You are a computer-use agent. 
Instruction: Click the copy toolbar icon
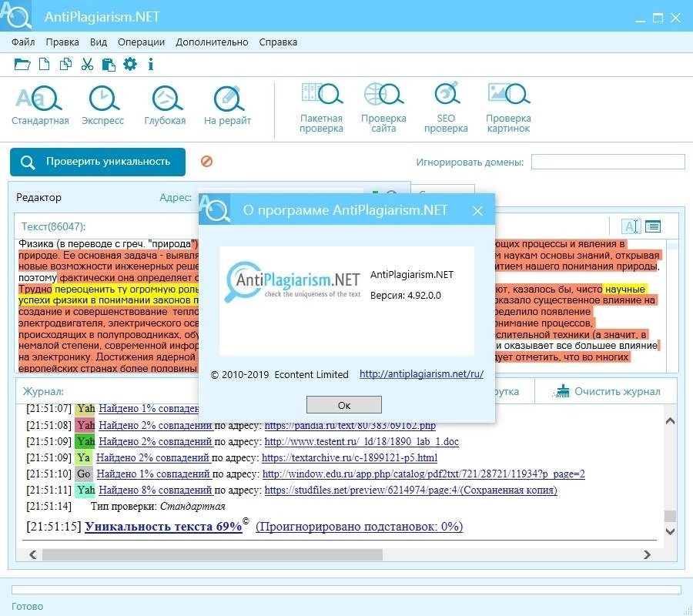[65, 65]
